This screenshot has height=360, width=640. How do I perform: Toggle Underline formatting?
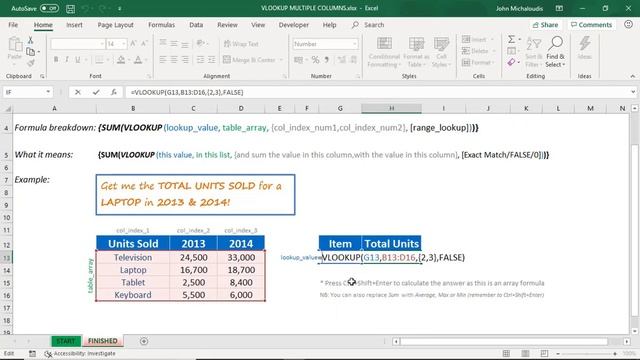tap(78, 60)
